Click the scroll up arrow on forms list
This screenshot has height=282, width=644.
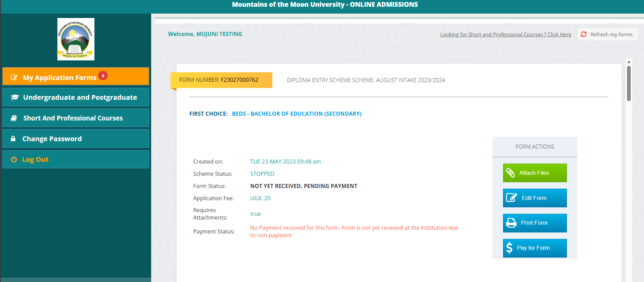629,62
